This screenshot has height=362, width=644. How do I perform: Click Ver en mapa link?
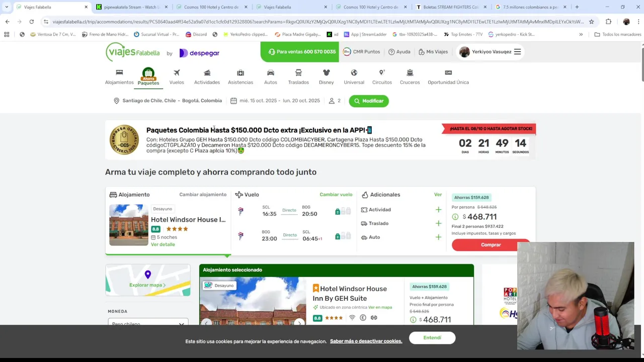[380, 307]
